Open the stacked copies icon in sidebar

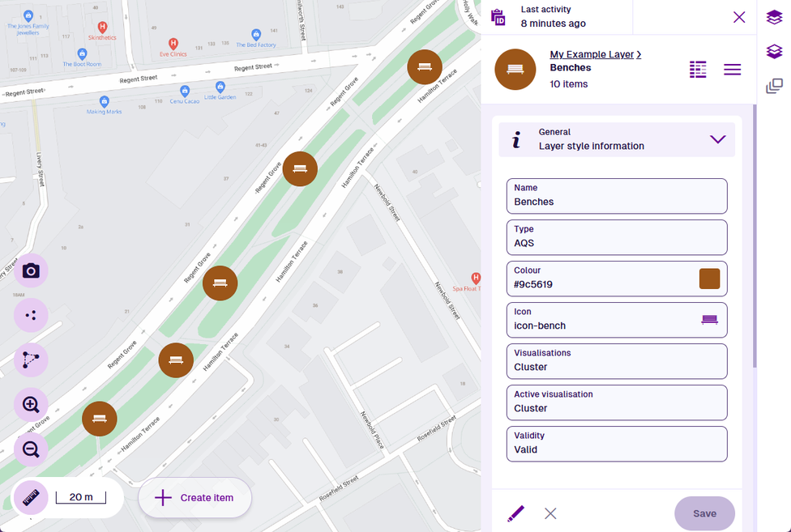774,86
